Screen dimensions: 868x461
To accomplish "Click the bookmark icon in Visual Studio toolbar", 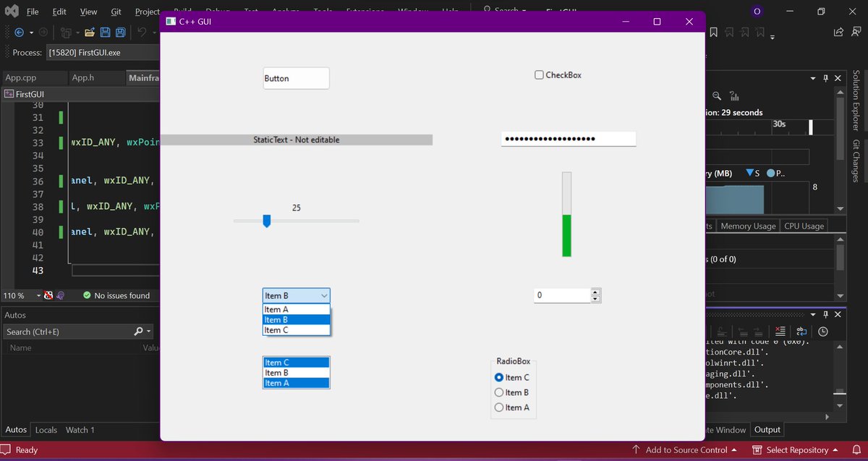I will [714, 33].
